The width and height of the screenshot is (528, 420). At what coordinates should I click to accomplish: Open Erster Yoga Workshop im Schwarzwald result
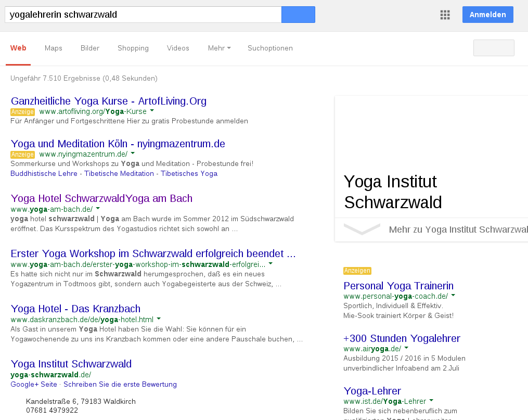click(153, 253)
